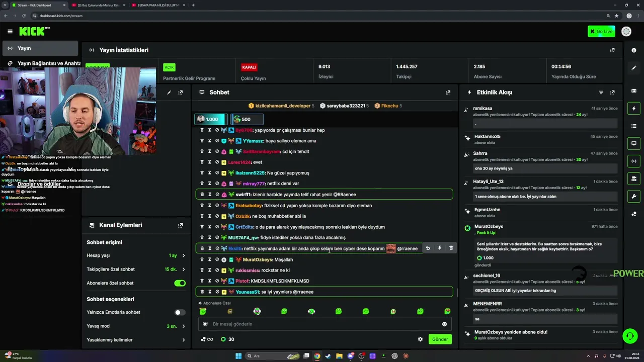Image resolution: width=644 pixels, height=362 pixels.
Task: Click username swirff1 in chat
Action: tap(244, 195)
